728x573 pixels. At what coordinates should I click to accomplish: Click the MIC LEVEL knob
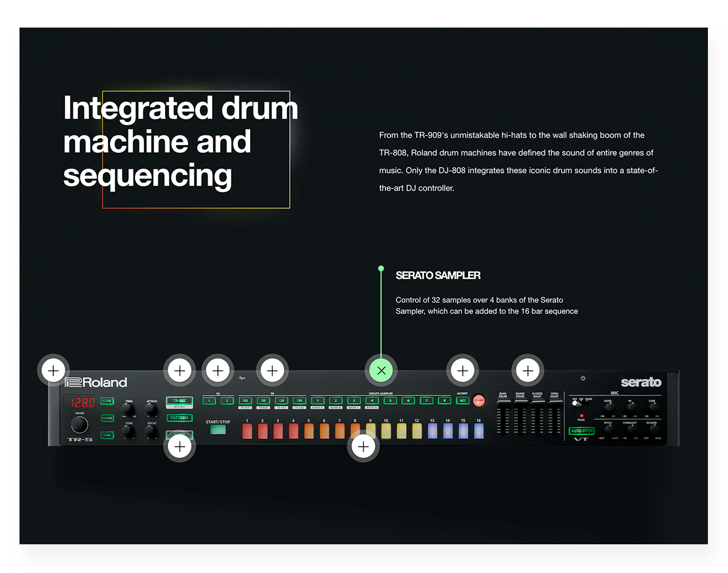pyautogui.click(x=608, y=408)
